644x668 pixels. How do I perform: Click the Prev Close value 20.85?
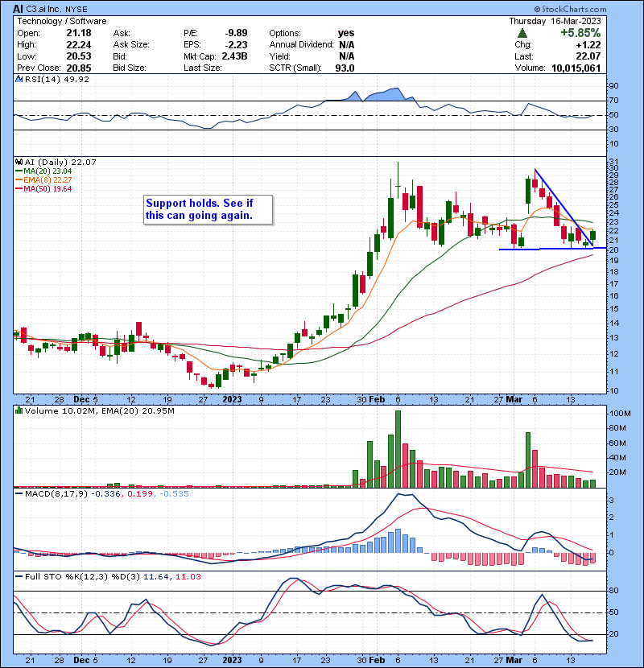coord(79,68)
